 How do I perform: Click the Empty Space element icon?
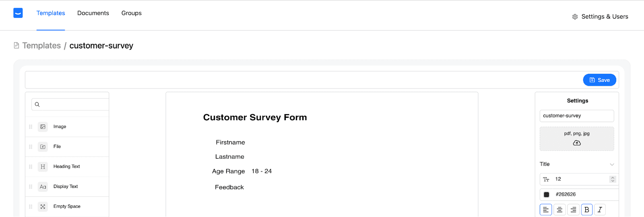tap(43, 207)
